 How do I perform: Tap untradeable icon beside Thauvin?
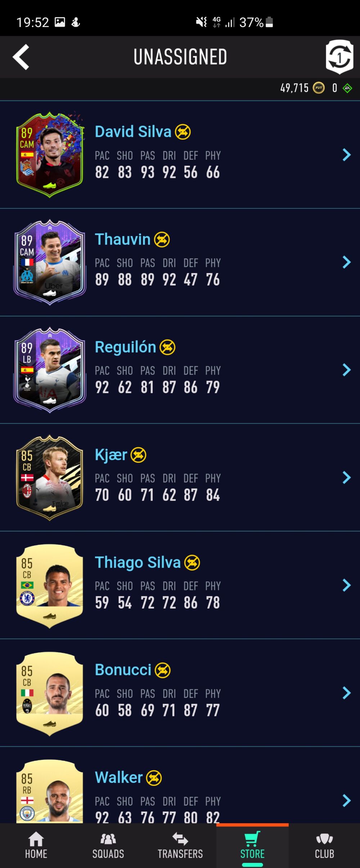[162, 240]
